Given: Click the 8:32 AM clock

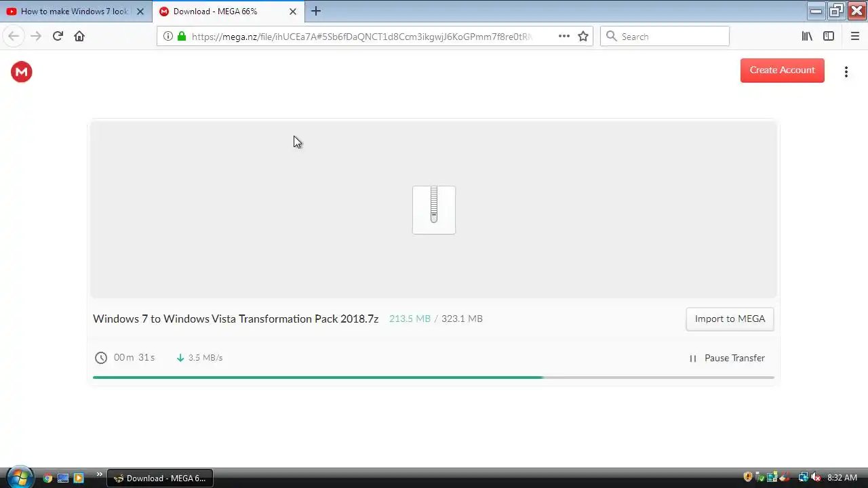Looking at the screenshot, I should click(842, 478).
